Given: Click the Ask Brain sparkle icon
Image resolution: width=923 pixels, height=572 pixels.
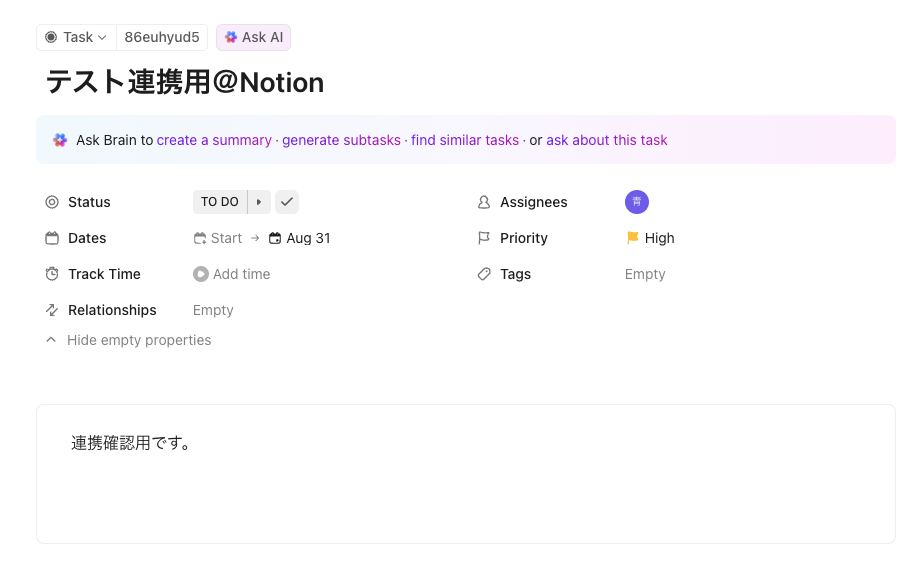Looking at the screenshot, I should pos(60,140).
